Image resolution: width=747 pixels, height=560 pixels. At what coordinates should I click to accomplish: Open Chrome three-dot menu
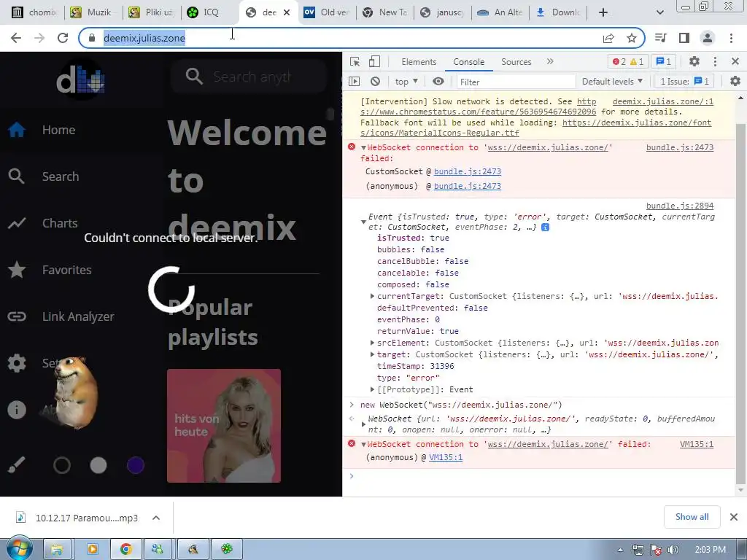731,38
